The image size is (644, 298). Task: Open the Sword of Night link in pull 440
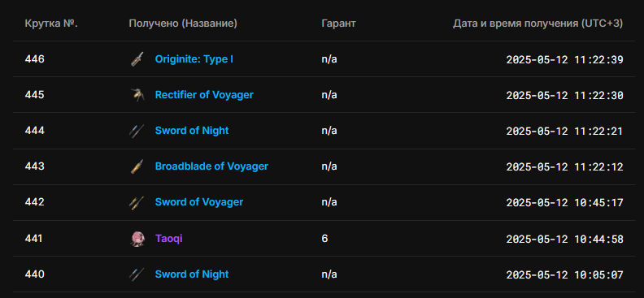click(x=192, y=274)
